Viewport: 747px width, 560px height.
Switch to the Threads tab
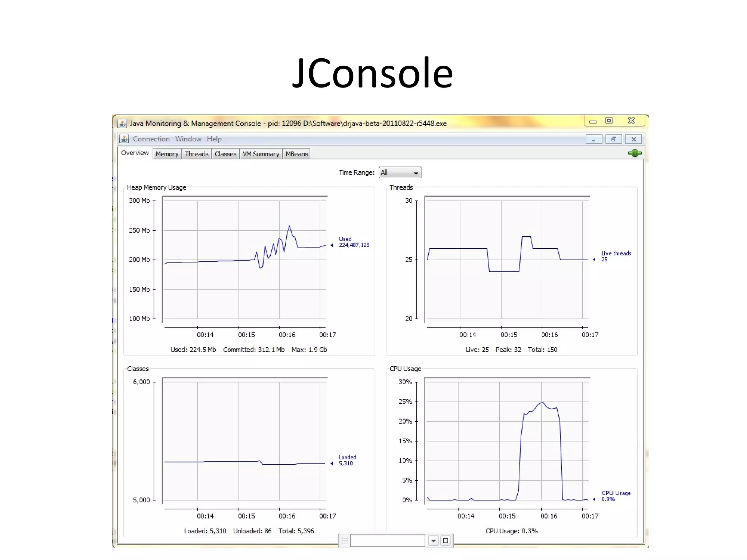click(196, 154)
